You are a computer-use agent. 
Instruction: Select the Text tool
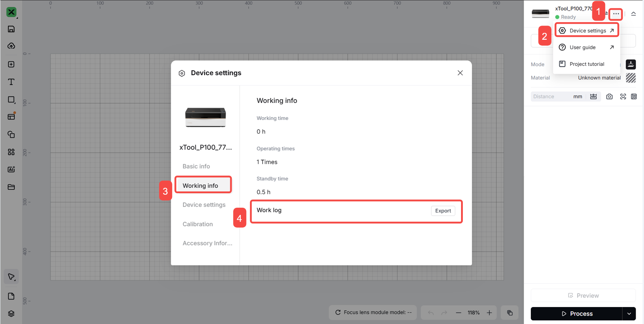(x=11, y=82)
